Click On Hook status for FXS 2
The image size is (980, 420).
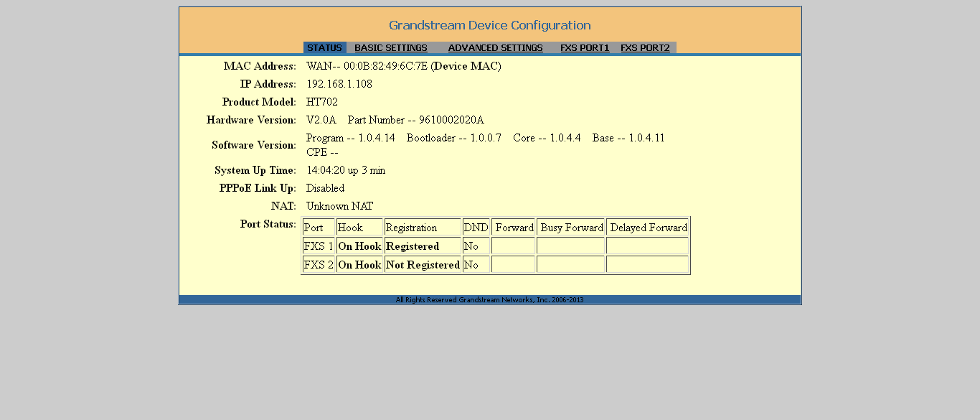(x=359, y=265)
